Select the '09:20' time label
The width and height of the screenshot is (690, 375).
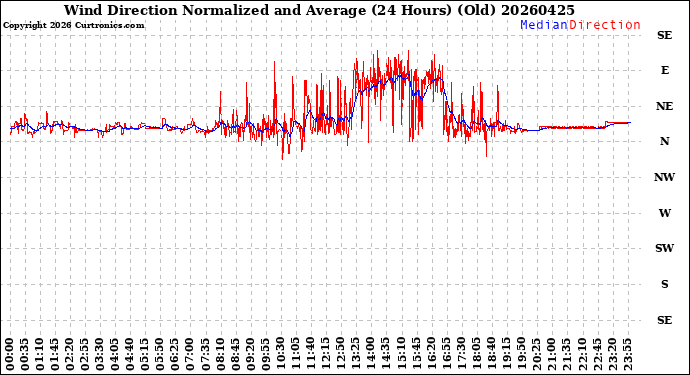point(250,354)
